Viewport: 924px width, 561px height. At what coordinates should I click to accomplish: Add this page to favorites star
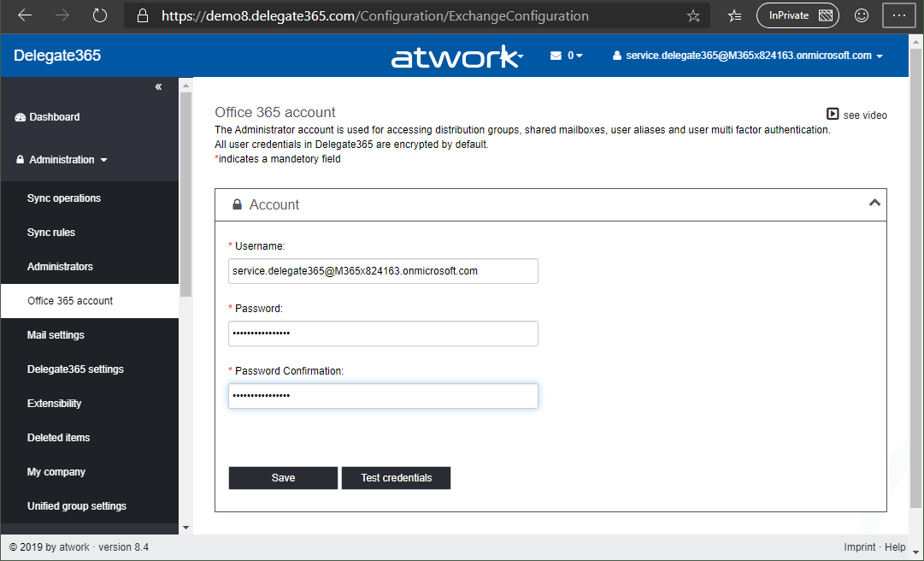pyautogui.click(x=693, y=16)
